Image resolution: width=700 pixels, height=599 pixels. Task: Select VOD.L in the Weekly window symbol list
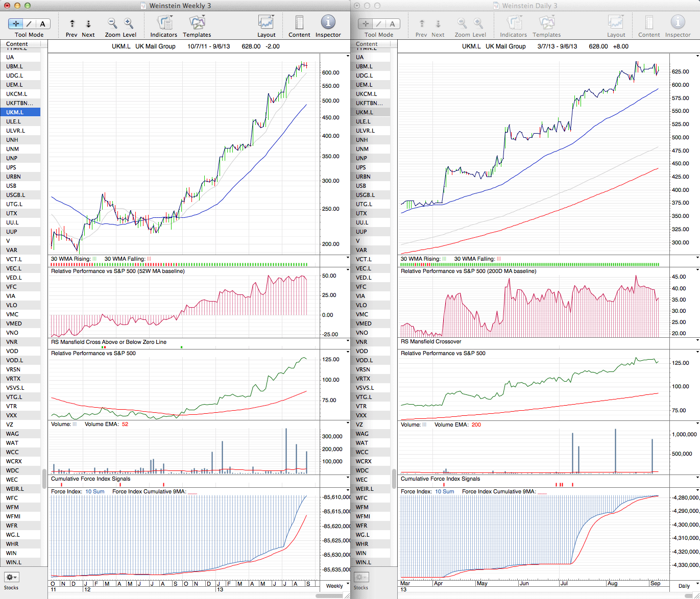[14, 360]
